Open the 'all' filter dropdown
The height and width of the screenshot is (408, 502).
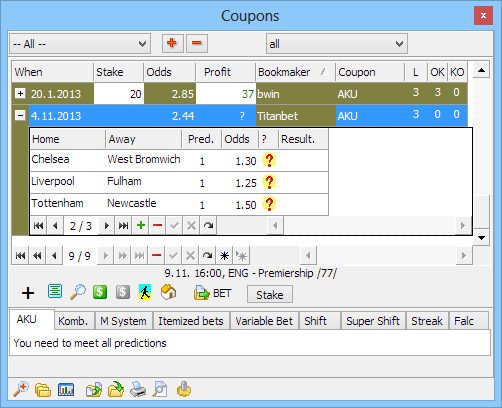tap(337, 44)
